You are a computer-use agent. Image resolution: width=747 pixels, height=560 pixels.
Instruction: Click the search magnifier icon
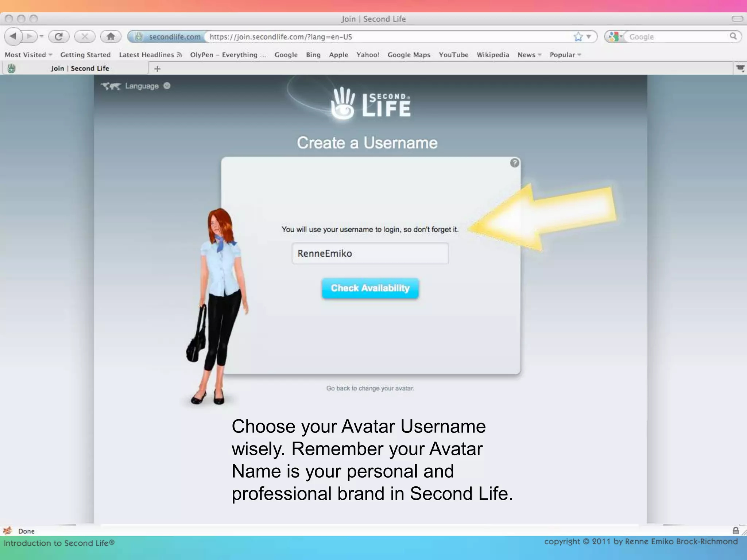pos(733,36)
